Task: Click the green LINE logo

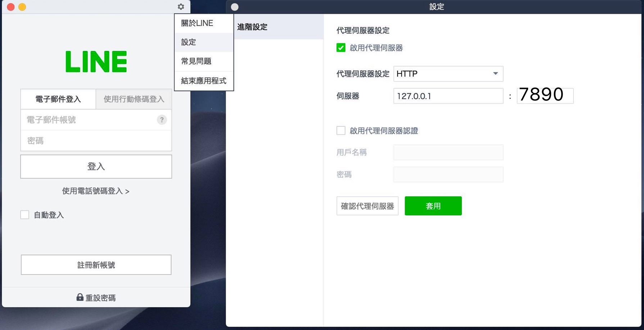Action: [96, 62]
